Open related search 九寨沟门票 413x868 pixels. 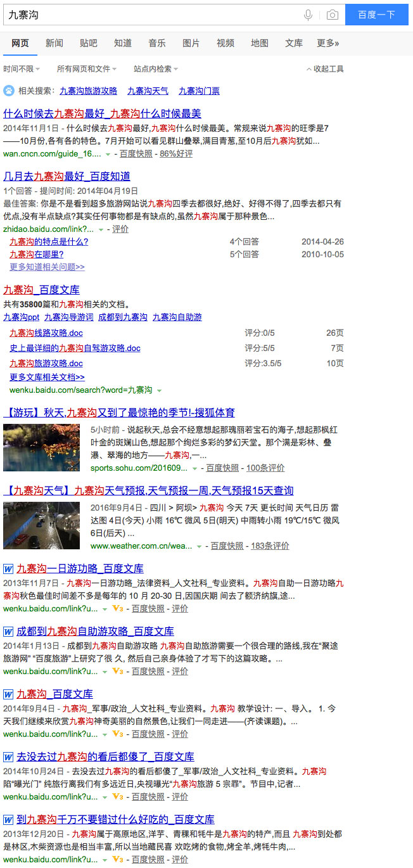coord(199,91)
